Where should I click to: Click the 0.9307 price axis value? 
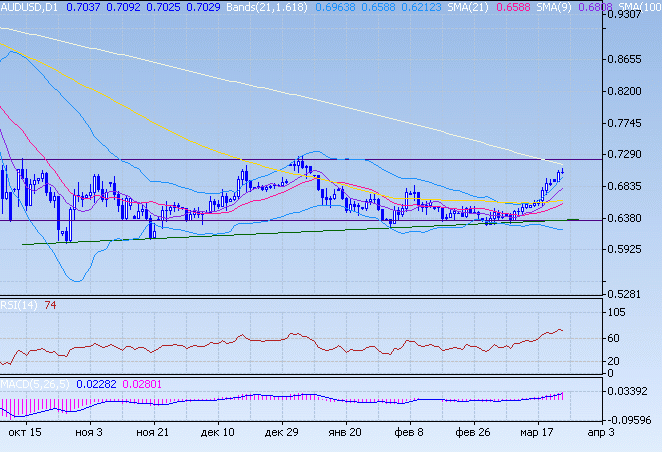[631, 16]
